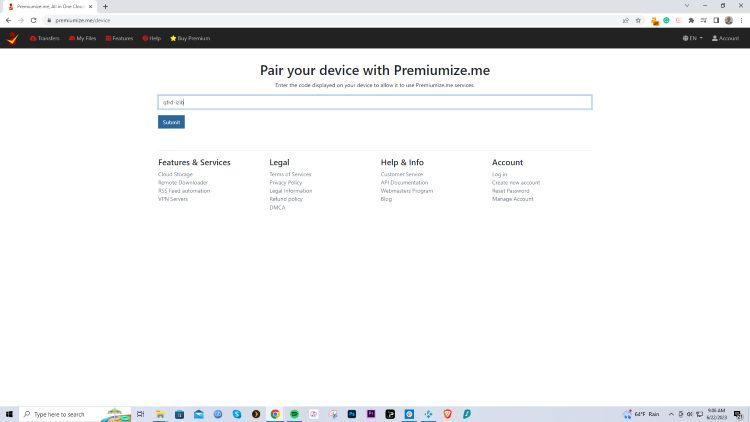Image resolution: width=750 pixels, height=422 pixels.
Task: Open Photoshop from taskbar
Action: tap(352, 414)
